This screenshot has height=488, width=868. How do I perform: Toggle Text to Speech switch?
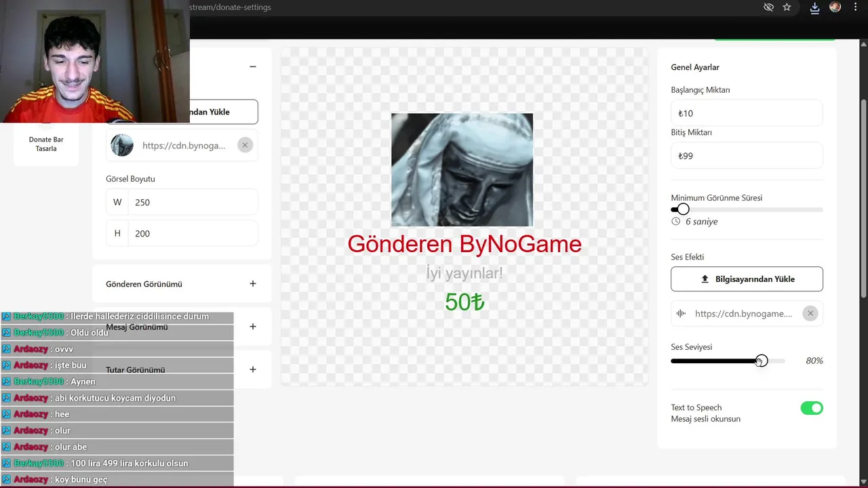tap(812, 408)
